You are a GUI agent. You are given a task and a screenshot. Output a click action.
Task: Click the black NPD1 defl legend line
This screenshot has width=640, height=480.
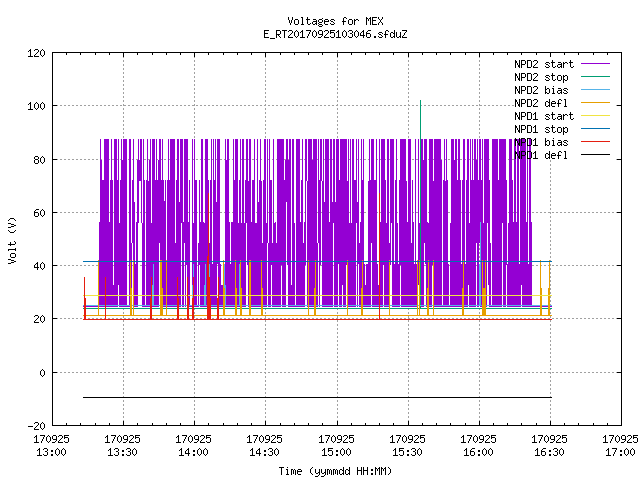pyautogui.click(x=596, y=155)
